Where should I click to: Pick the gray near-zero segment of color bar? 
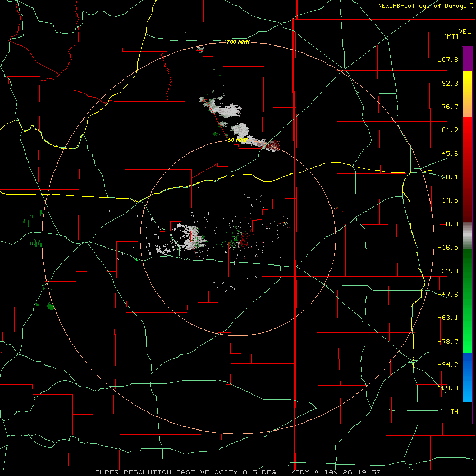pyautogui.click(x=467, y=235)
